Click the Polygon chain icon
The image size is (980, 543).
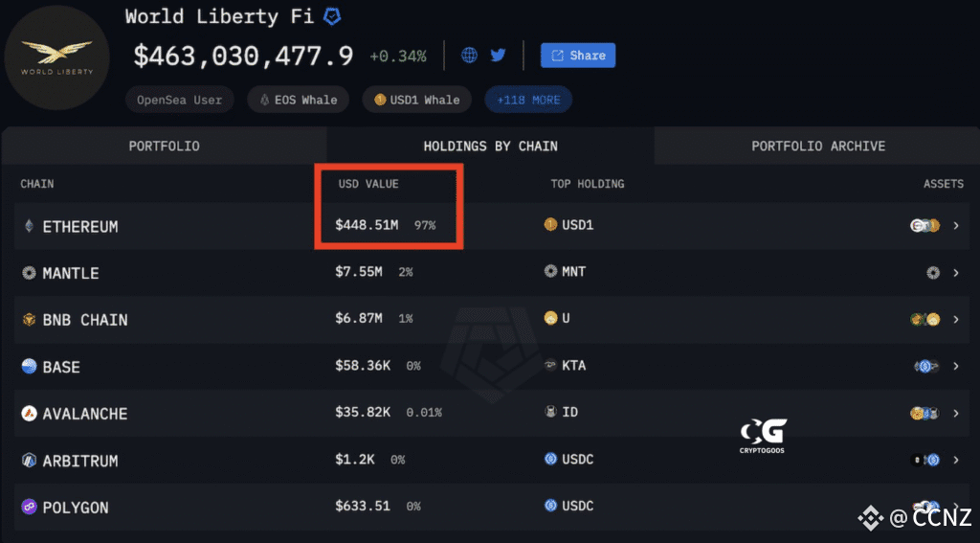29,507
